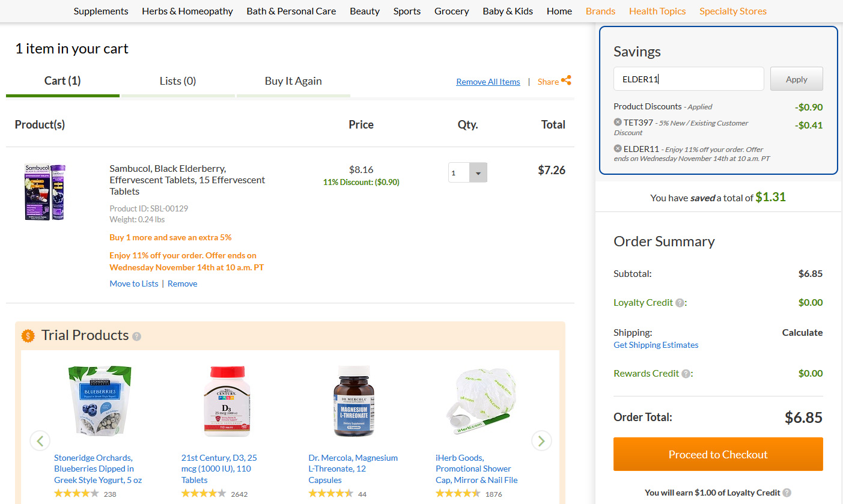Switch to the Buy It Again tab

click(293, 81)
